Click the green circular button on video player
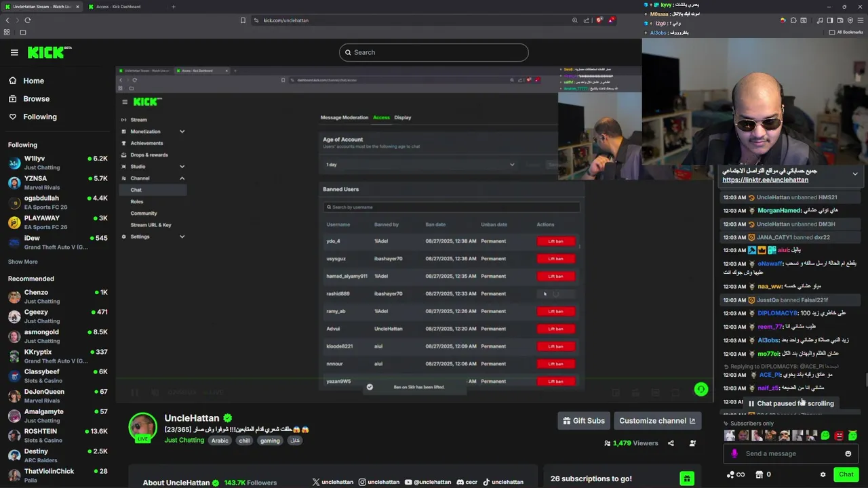Screen dimensions: 868x488 click(701, 389)
